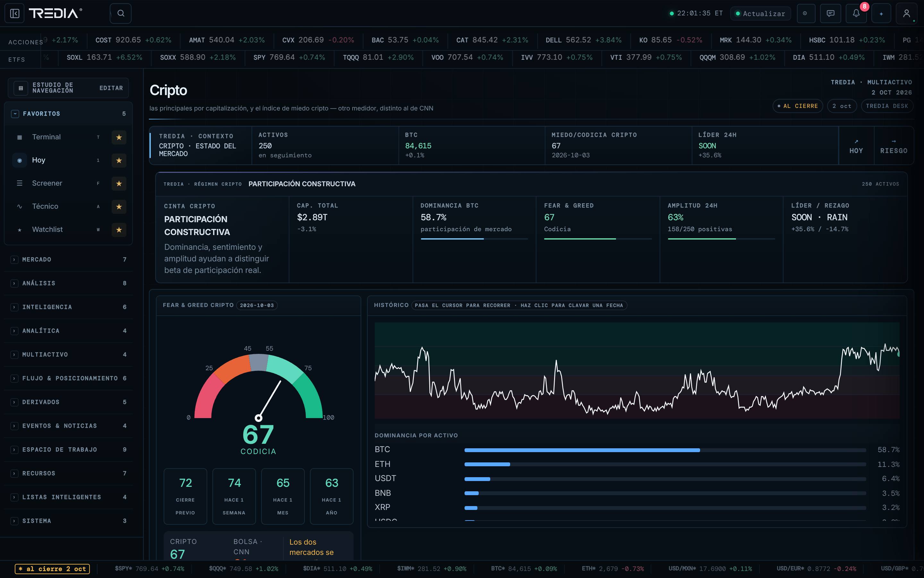The height and width of the screenshot is (578, 924).
Task: Open the notifications bell with badge 8
Action: (x=856, y=13)
